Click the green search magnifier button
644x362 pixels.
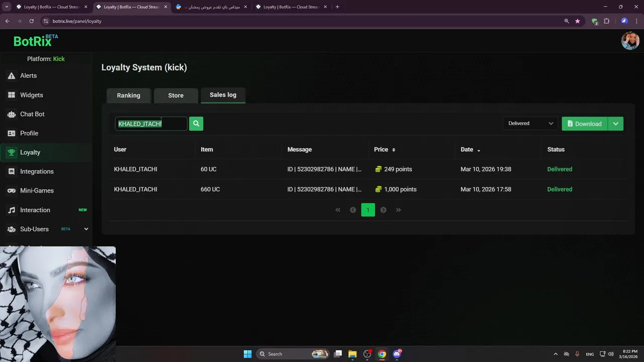(x=196, y=123)
